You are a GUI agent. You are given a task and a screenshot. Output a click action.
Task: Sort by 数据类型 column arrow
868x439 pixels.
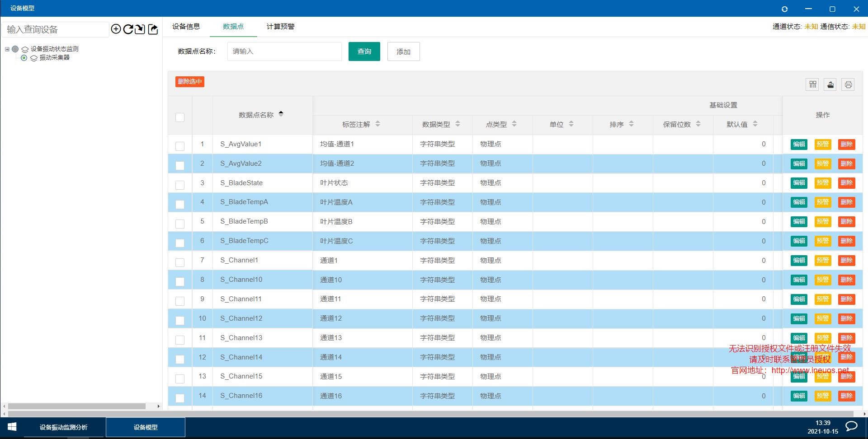click(458, 124)
